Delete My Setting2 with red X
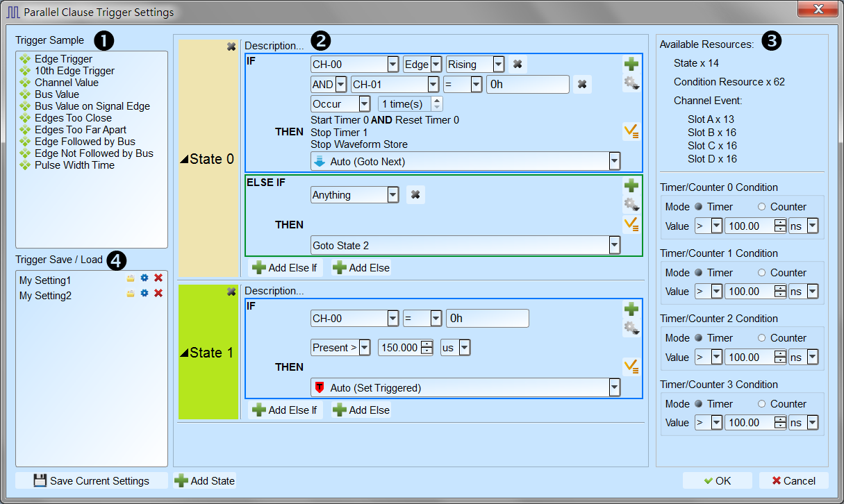844x504 pixels. (158, 293)
